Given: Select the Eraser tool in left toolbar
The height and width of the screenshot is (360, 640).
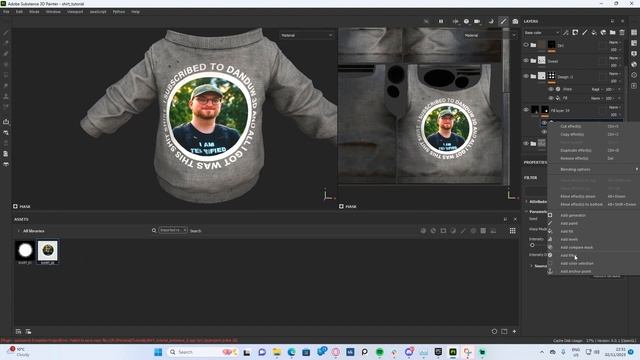Looking at the screenshot, I should pyautogui.click(x=6, y=43).
